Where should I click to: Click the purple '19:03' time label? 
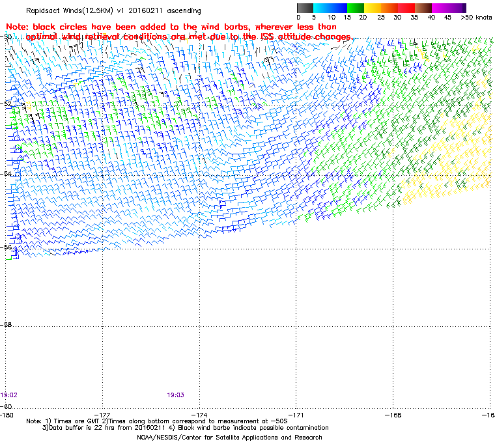click(x=175, y=395)
